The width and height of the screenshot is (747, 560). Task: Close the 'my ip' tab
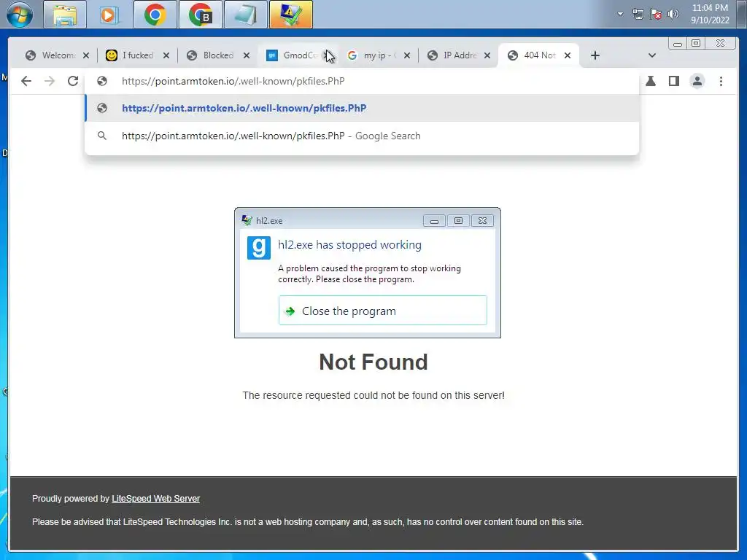407,55
